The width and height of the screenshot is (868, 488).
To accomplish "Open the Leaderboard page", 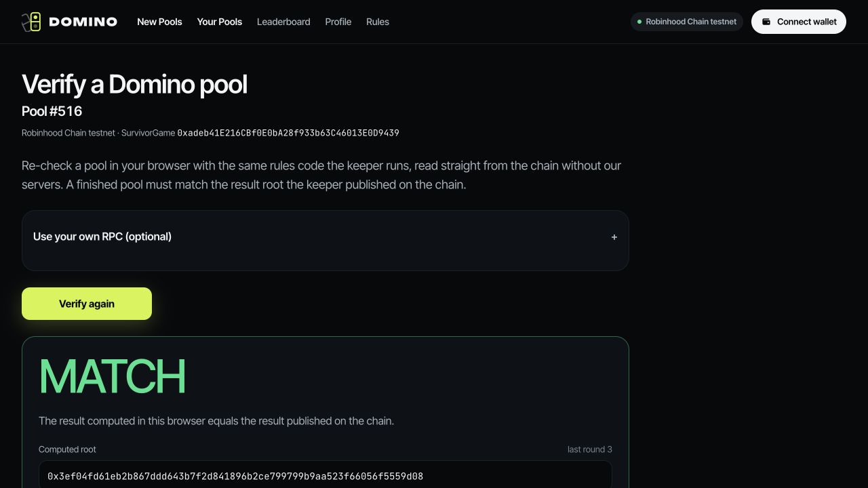I will coord(283,22).
